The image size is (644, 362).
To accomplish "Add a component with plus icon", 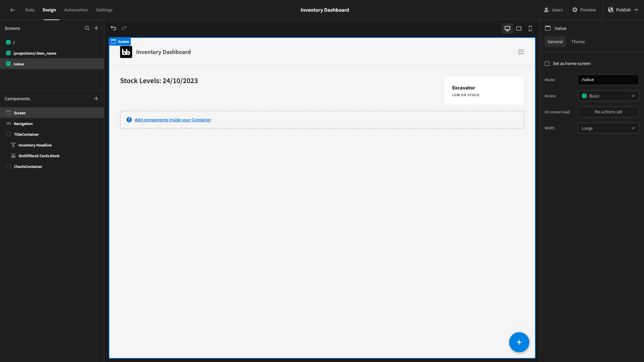I will (96, 99).
